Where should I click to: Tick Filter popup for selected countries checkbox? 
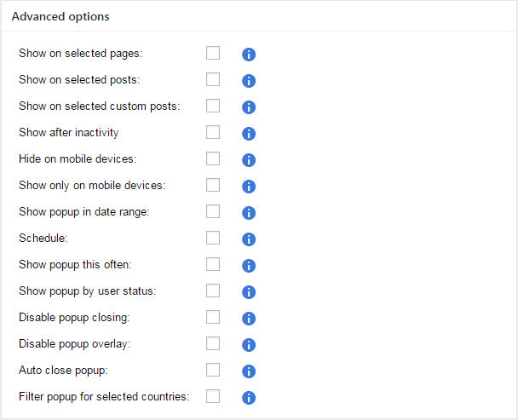213,396
